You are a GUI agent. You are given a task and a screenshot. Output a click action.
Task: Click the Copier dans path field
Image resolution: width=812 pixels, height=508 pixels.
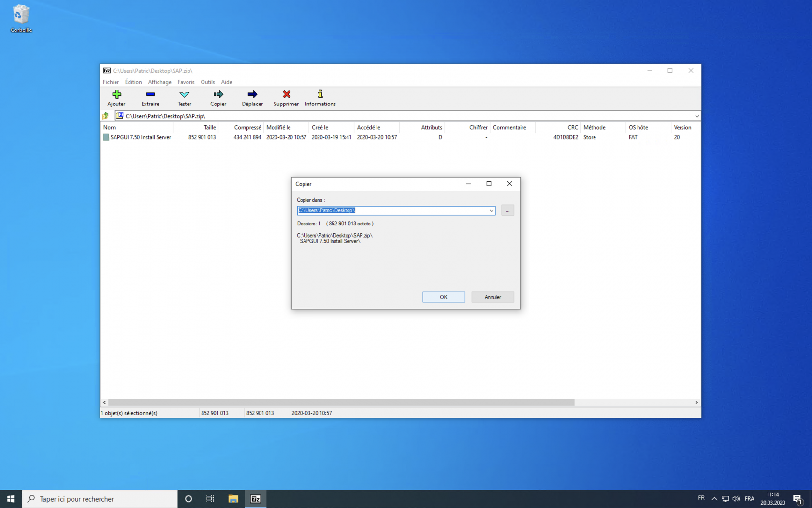tap(391, 210)
